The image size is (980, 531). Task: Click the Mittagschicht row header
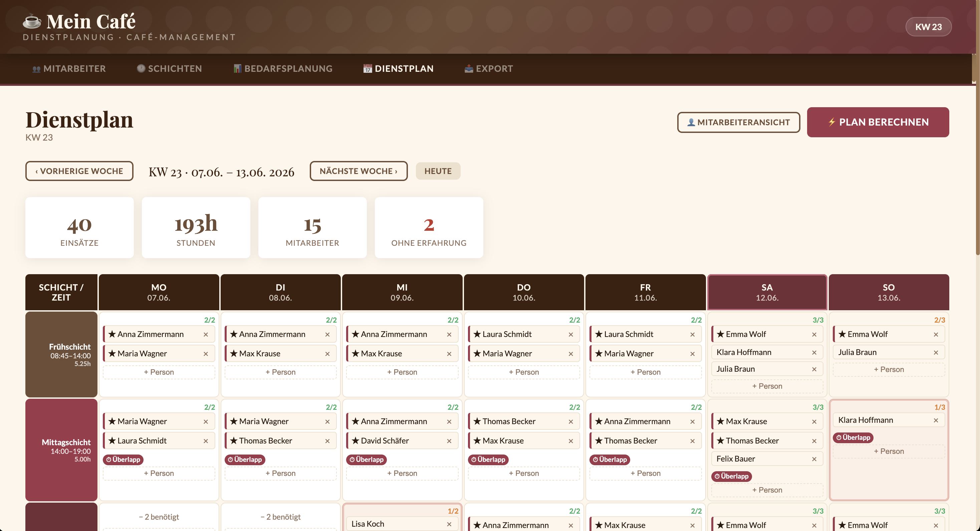coord(61,450)
